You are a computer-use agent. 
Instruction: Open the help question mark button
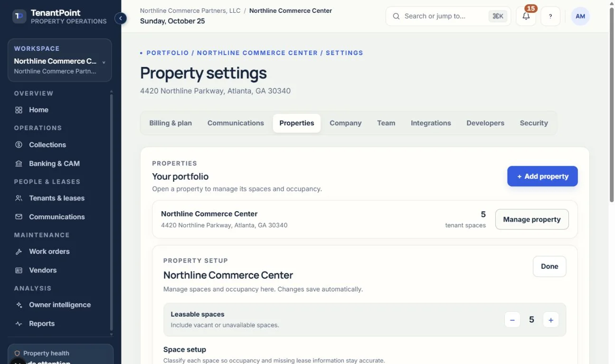click(550, 16)
